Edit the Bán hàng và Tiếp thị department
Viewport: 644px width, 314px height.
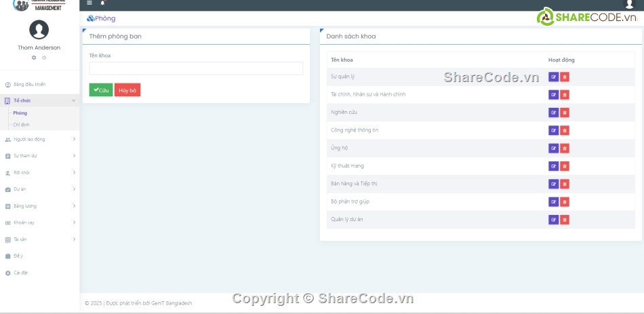(x=553, y=184)
